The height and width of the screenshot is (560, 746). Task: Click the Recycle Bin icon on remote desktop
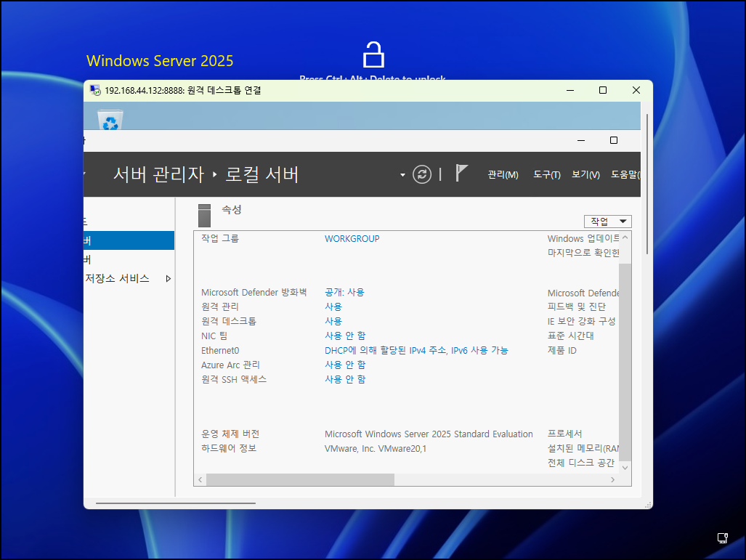point(110,120)
